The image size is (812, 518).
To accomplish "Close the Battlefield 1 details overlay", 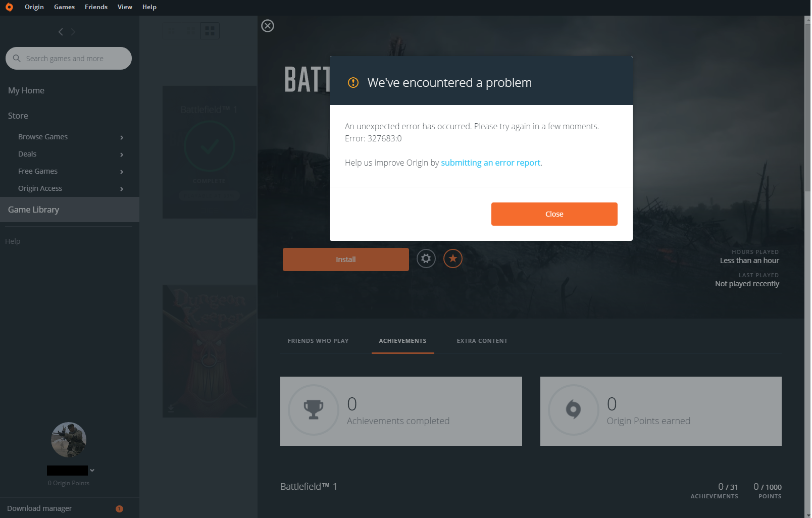I will tap(268, 26).
